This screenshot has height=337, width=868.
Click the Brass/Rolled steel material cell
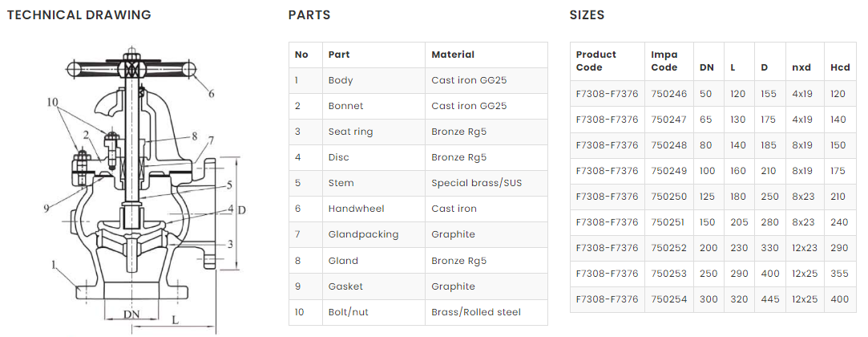476,311
